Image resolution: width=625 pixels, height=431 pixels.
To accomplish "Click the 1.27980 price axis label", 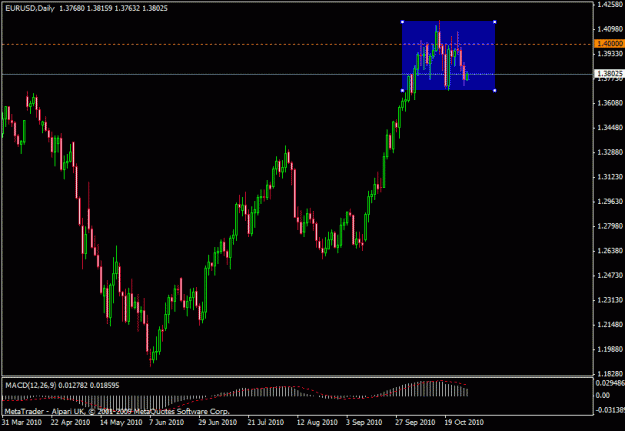I will [x=610, y=226].
